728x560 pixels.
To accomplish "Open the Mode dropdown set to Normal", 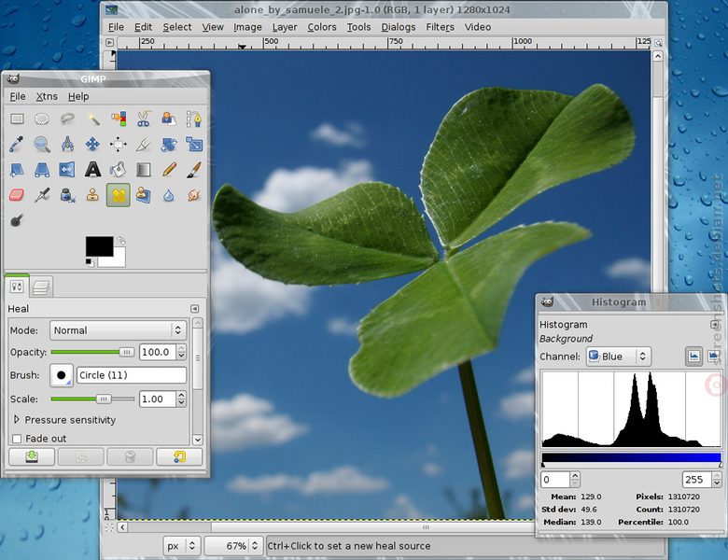I will pos(118,330).
